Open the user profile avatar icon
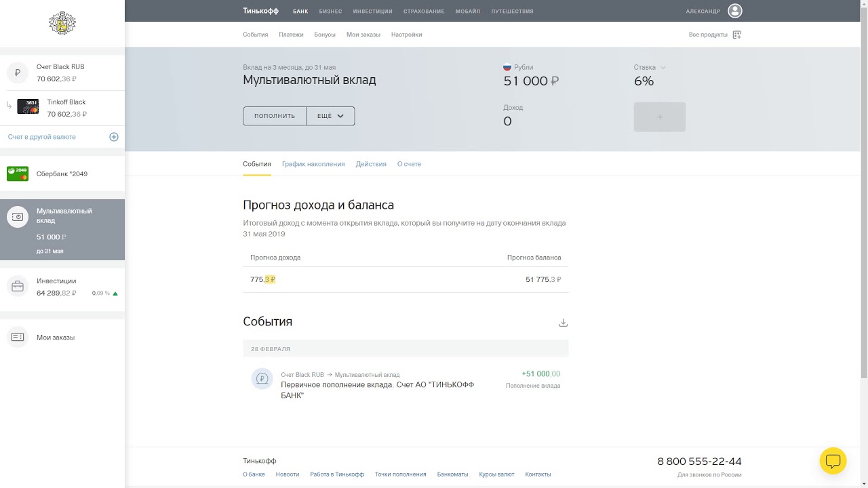The width and height of the screenshot is (868, 488). click(x=734, y=11)
